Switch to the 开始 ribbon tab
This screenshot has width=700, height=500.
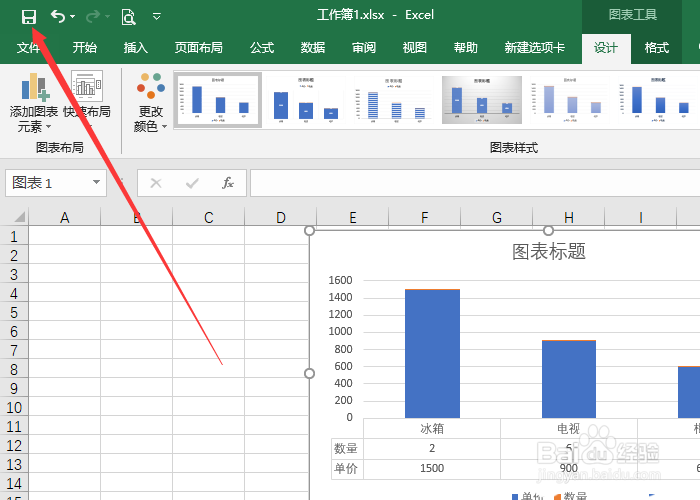pos(84,47)
